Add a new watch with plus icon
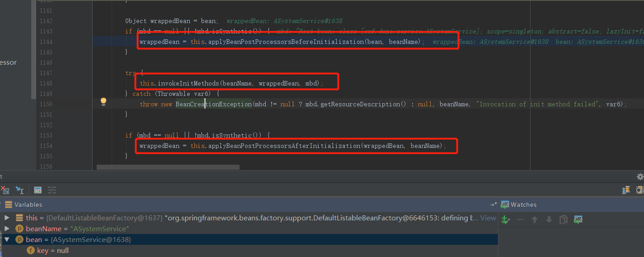644x257 pixels. point(506,219)
